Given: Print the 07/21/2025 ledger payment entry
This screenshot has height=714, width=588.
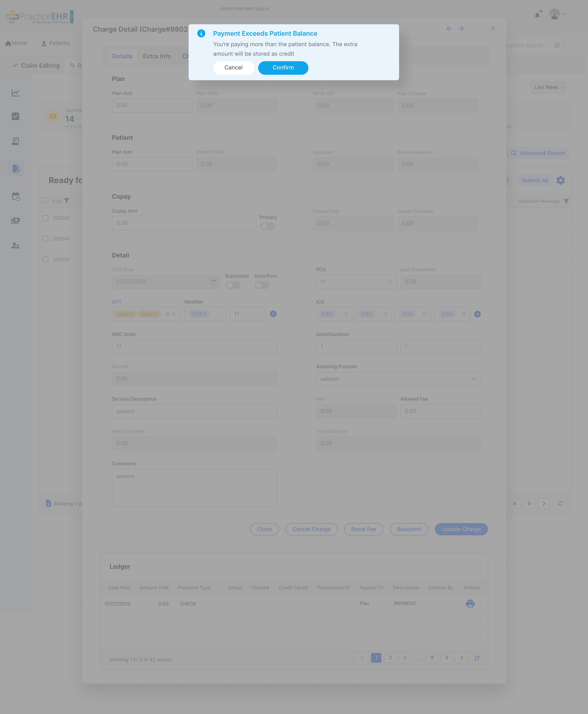Looking at the screenshot, I should [470, 603].
